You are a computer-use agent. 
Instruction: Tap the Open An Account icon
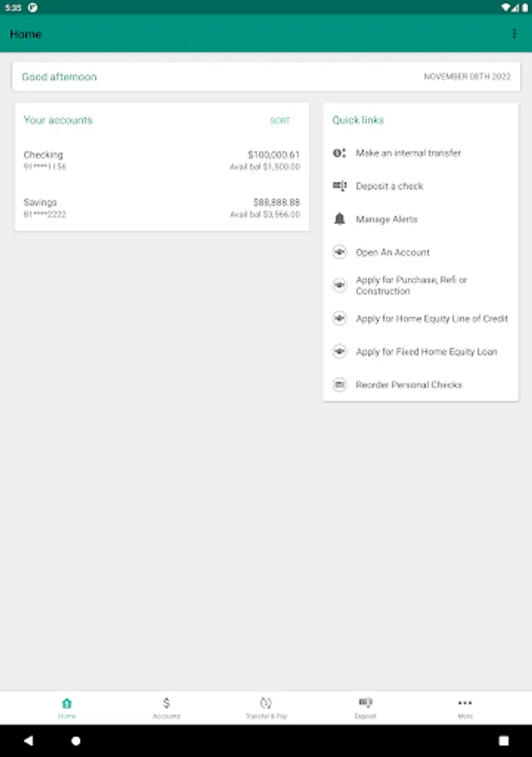pyautogui.click(x=340, y=252)
